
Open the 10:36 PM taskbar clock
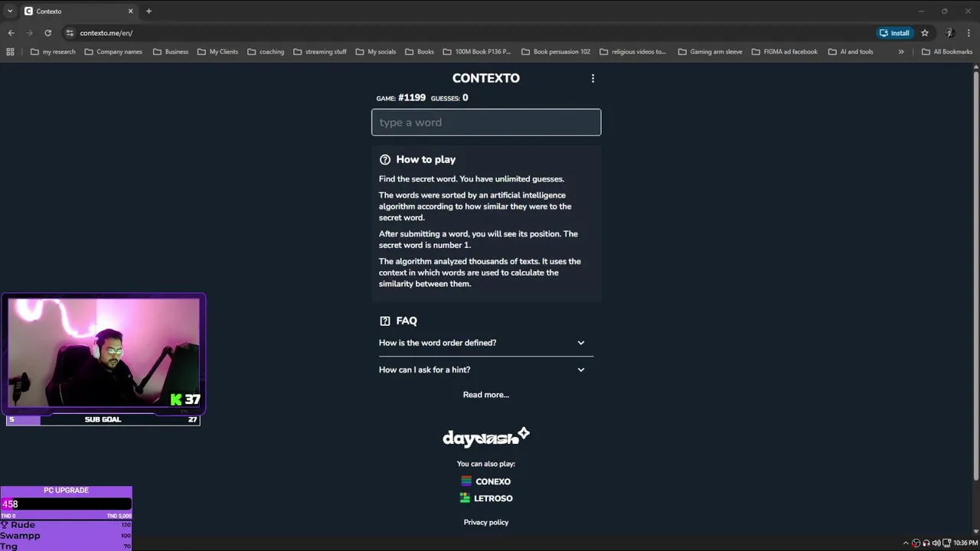[965, 543]
